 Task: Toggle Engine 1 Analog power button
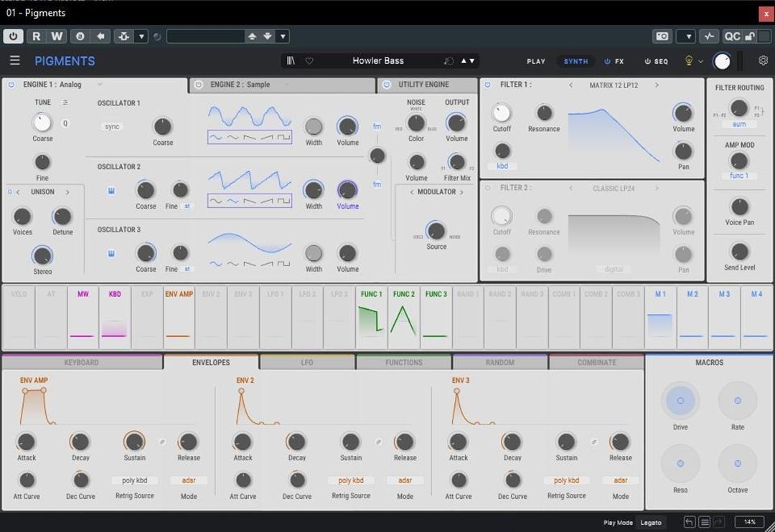coord(11,85)
